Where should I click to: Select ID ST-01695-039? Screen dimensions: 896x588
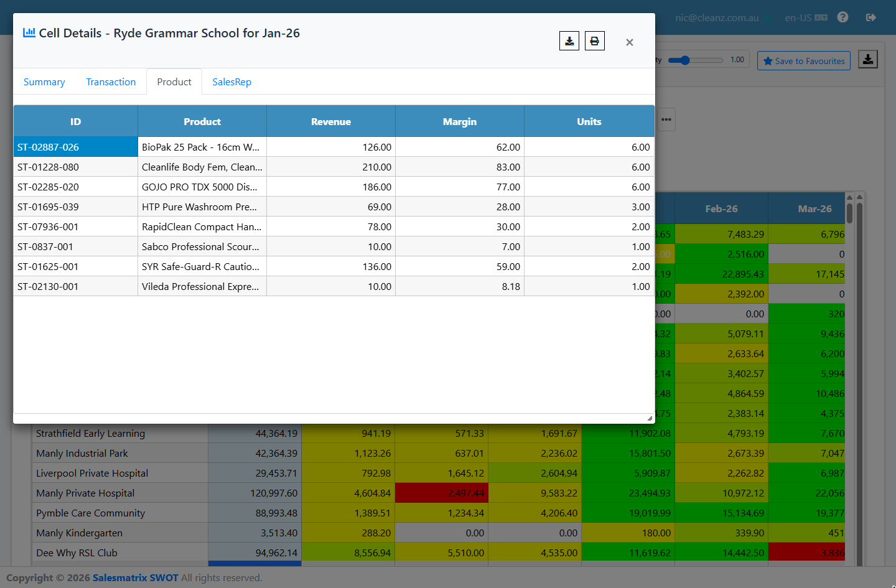click(75, 207)
